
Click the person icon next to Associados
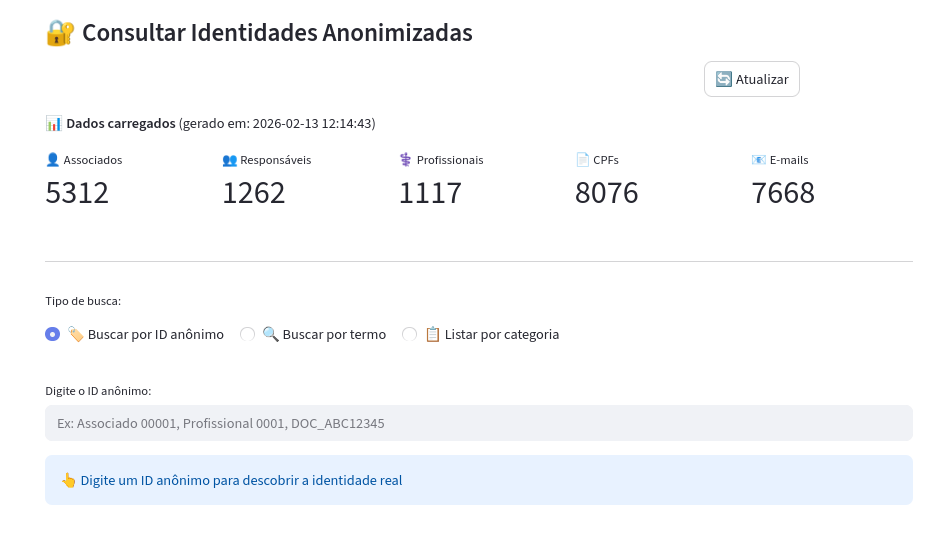(x=53, y=160)
